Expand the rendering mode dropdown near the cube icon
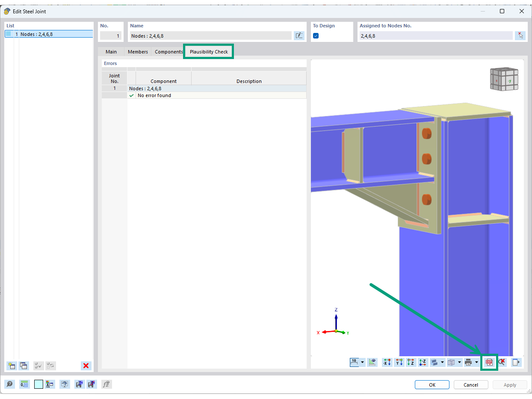 (x=459, y=362)
